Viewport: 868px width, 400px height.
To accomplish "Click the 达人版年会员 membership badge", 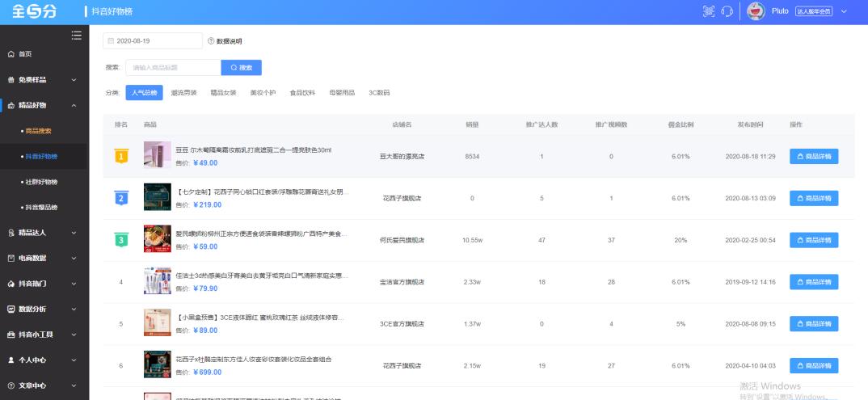I will point(814,11).
